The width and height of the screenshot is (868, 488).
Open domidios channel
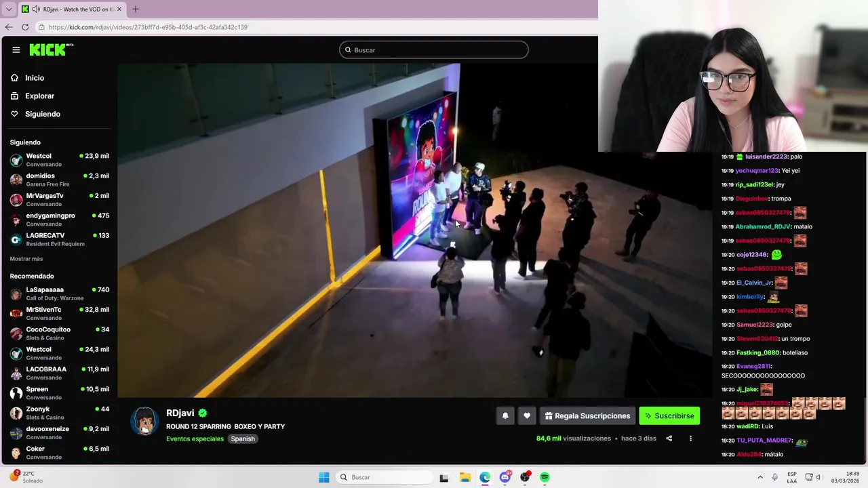60,180
